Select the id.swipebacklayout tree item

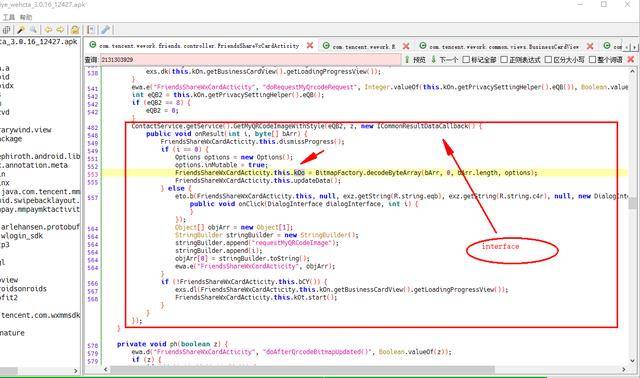click(40, 200)
